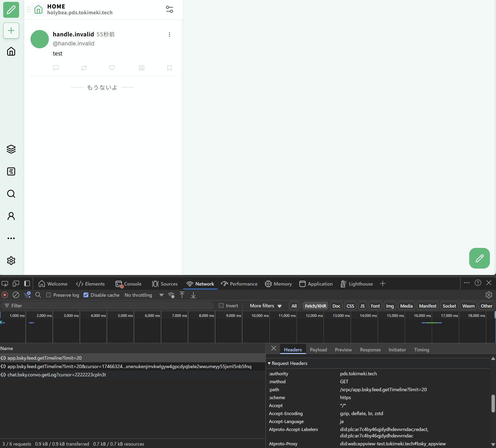Click export HAR download arrow

point(193,295)
